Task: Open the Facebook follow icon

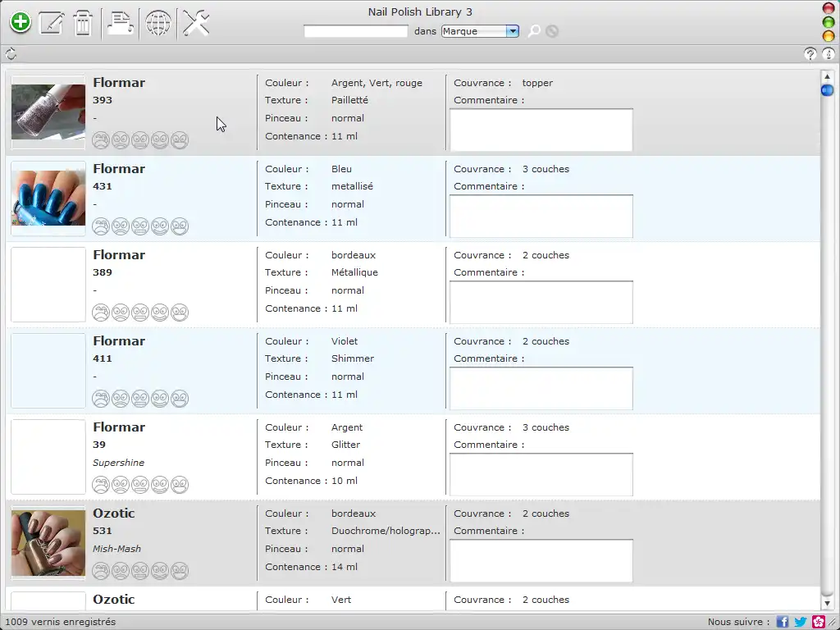Action: pos(782,622)
